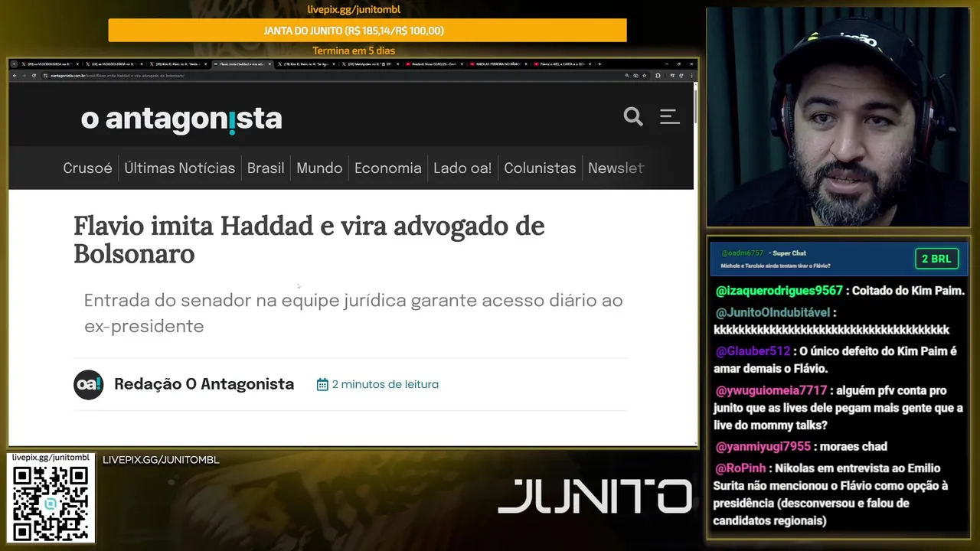Image resolution: width=980 pixels, height=551 pixels.
Task: Click username @JunitoOIndubitável in chat
Action: (773, 312)
